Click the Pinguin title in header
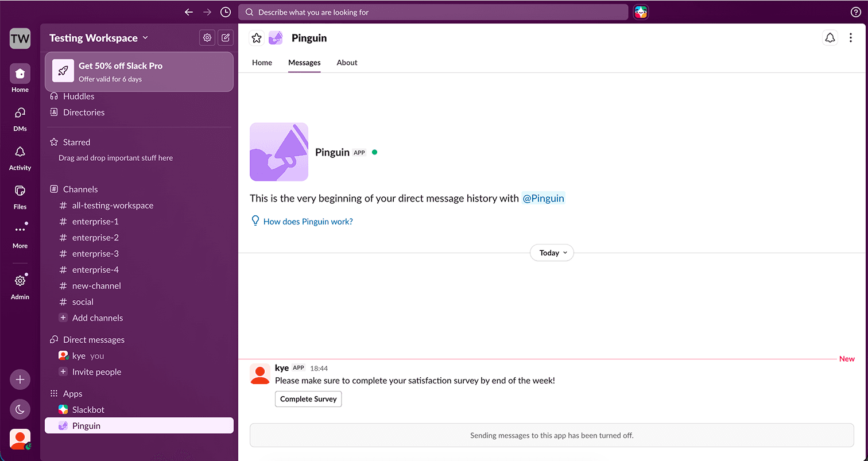 [x=309, y=38]
